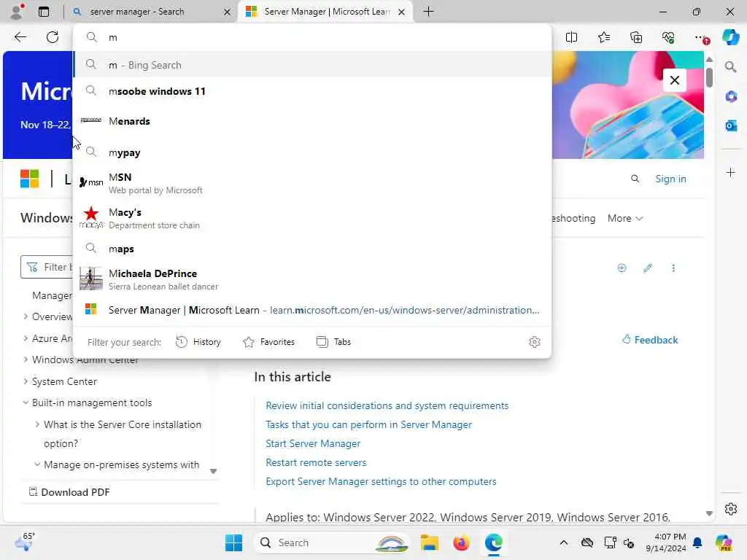Click the page vertical scrollbar thumb
The width and height of the screenshot is (747, 560).
tap(709, 77)
